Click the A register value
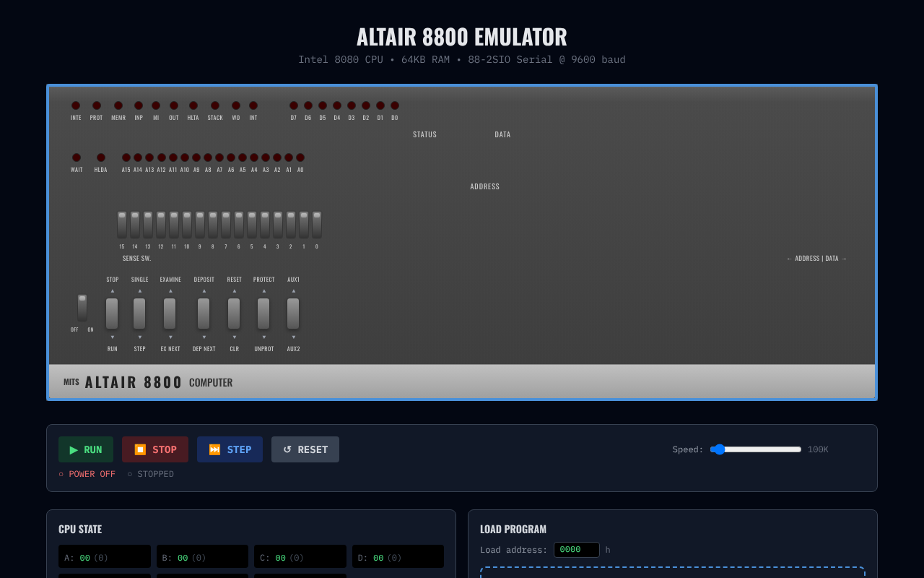This screenshot has height=578, width=924. click(85, 558)
